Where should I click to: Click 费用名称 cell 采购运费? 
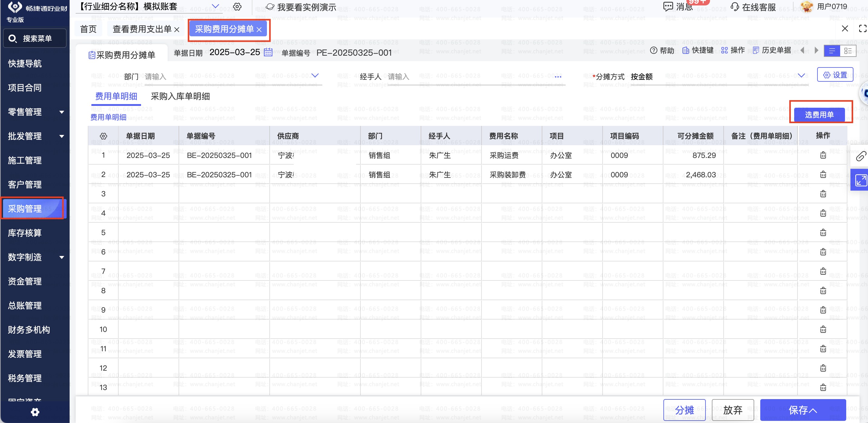[x=511, y=155]
